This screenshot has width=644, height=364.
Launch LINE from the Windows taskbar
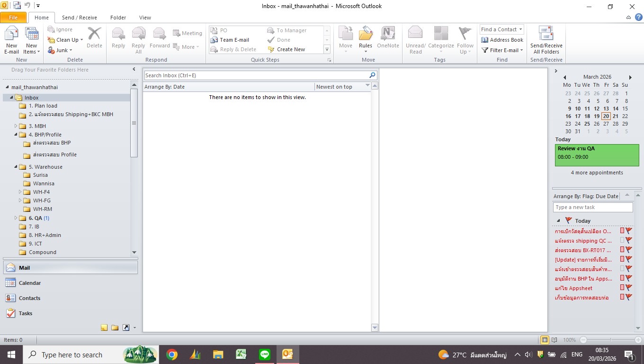pos(265,355)
